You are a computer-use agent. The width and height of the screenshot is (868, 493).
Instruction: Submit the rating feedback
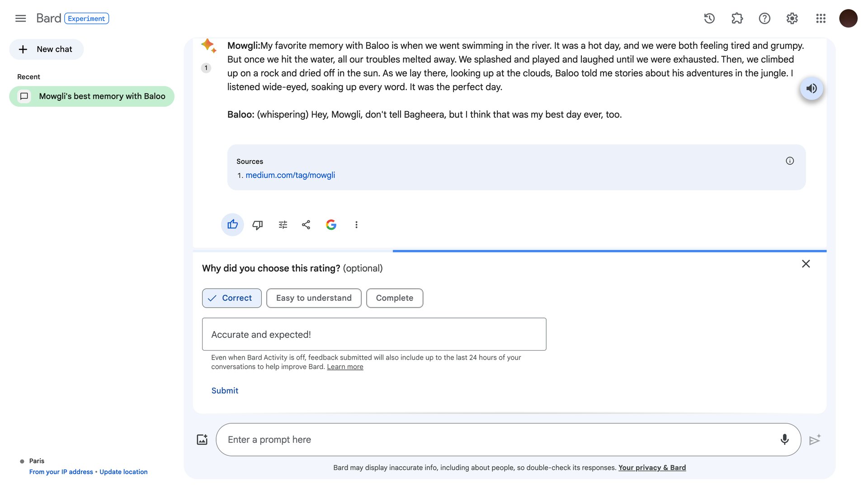tap(225, 391)
